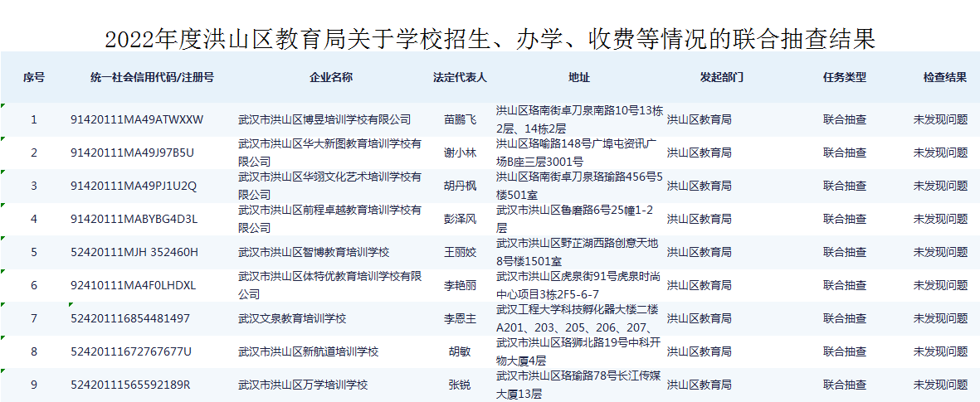
Task: Click the 发起部门 column header
Action: 721,77
